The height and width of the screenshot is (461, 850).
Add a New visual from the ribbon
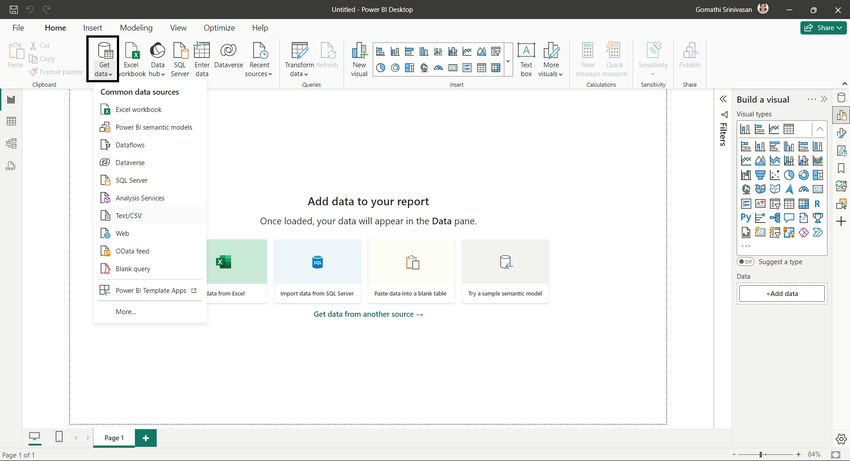click(x=359, y=59)
